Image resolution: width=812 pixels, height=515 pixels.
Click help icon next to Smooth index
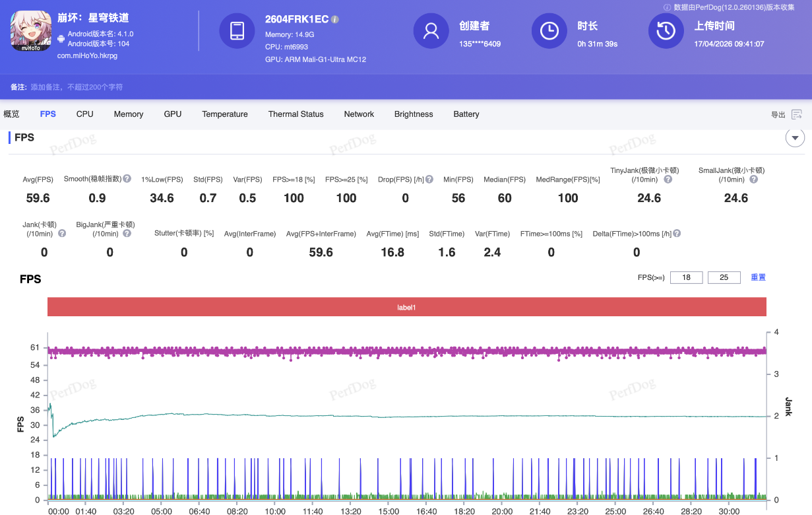tap(127, 179)
